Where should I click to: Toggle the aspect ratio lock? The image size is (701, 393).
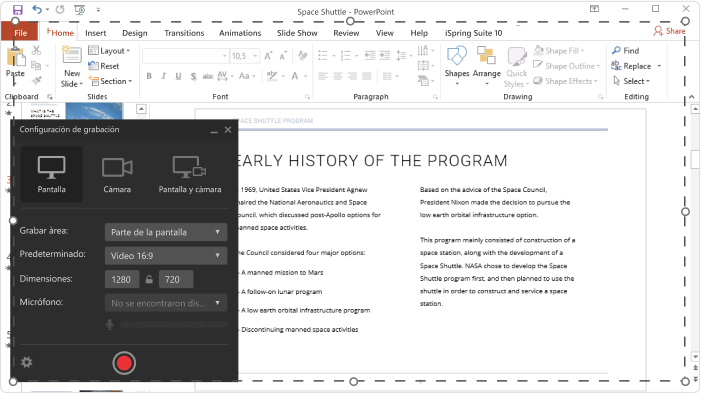[x=149, y=279]
